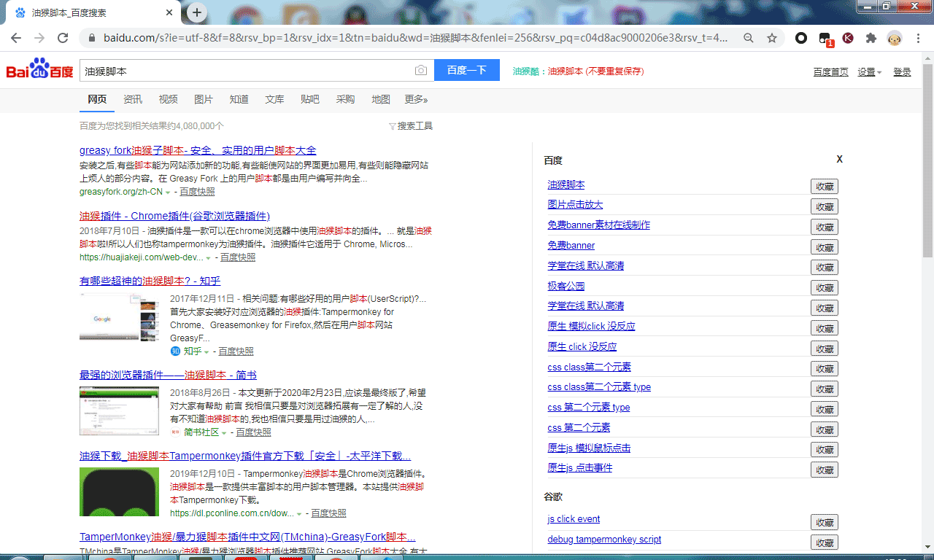Switch to the 图片 tab
Image resolution: width=934 pixels, height=560 pixels.
(204, 99)
